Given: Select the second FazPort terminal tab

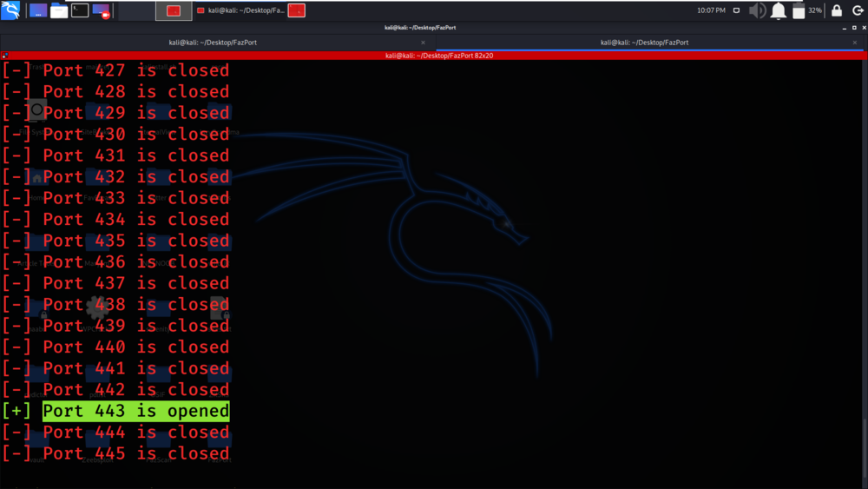Looking at the screenshot, I should (x=644, y=42).
